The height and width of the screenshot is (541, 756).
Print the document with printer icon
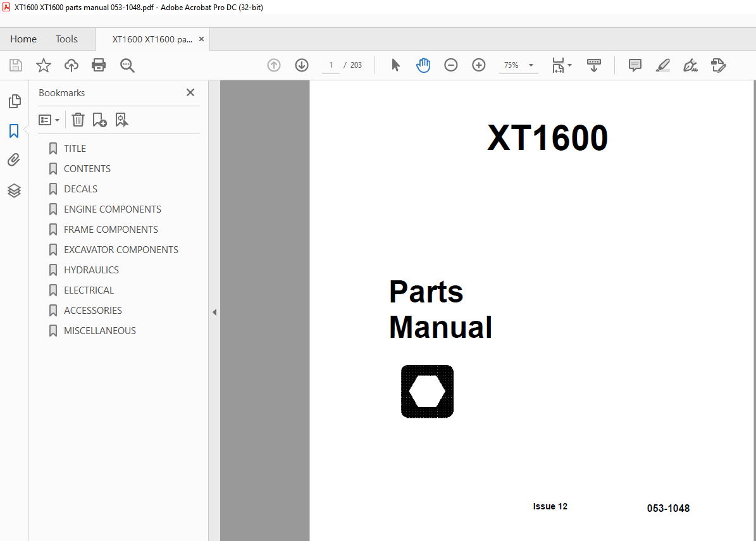point(99,65)
